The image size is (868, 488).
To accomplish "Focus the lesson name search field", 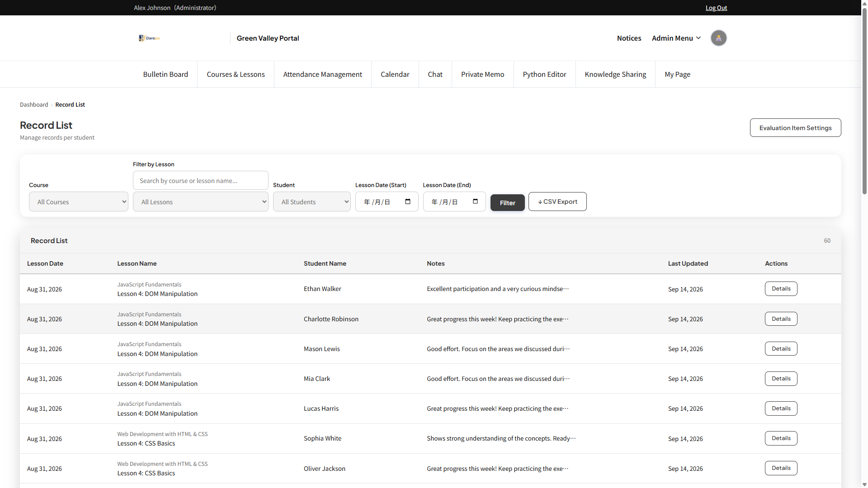I will pyautogui.click(x=201, y=180).
